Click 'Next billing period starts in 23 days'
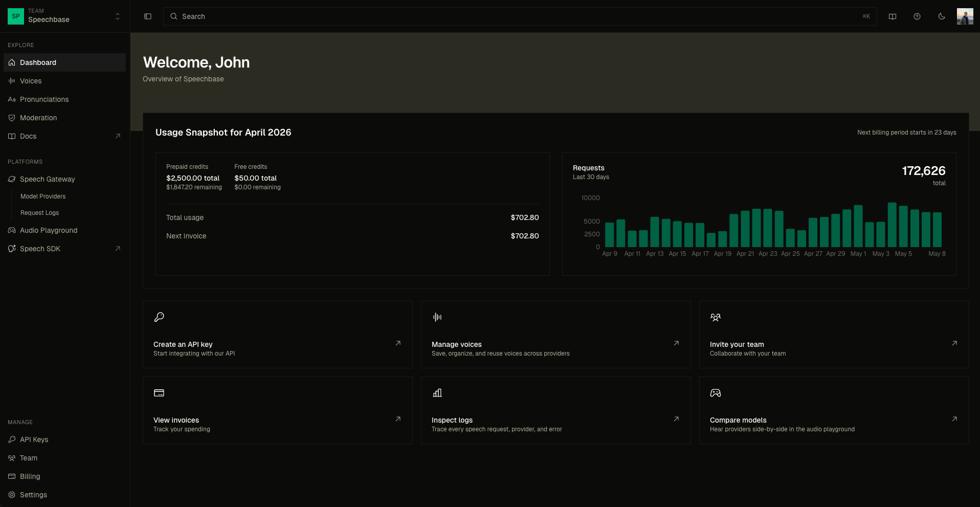Image resolution: width=980 pixels, height=507 pixels. click(x=907, y=133)
